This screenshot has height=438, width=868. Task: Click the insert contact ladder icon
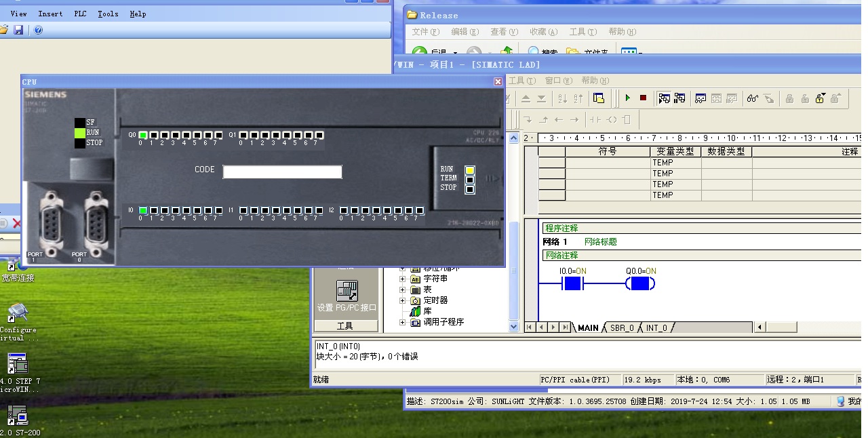(595, 119)
